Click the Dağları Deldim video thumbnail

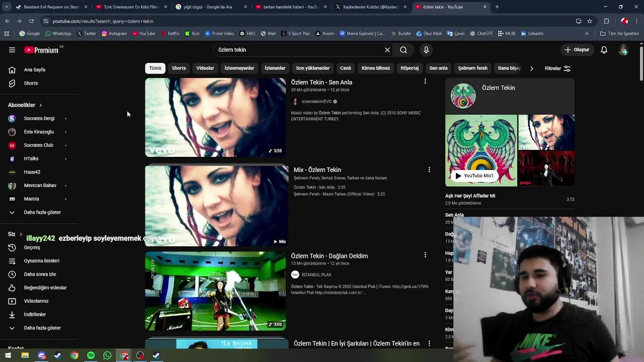215,291
